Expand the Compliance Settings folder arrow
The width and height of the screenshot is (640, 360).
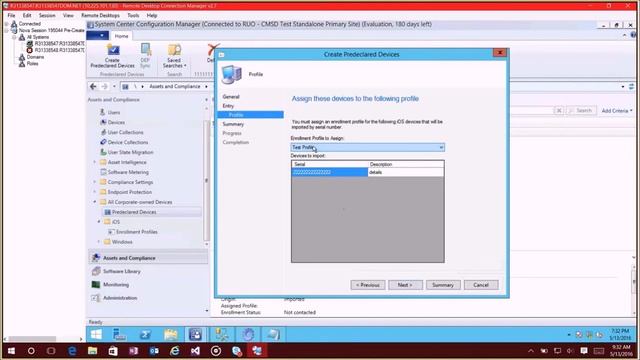(95, 182)
